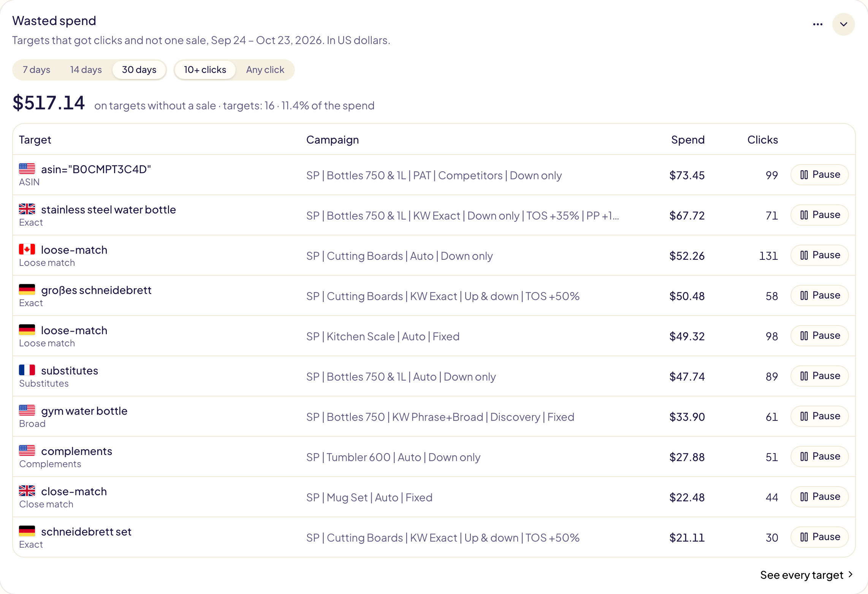Pause the complements target
The height and width of the screenshot is (594, 868).
(x=820, y=457)
